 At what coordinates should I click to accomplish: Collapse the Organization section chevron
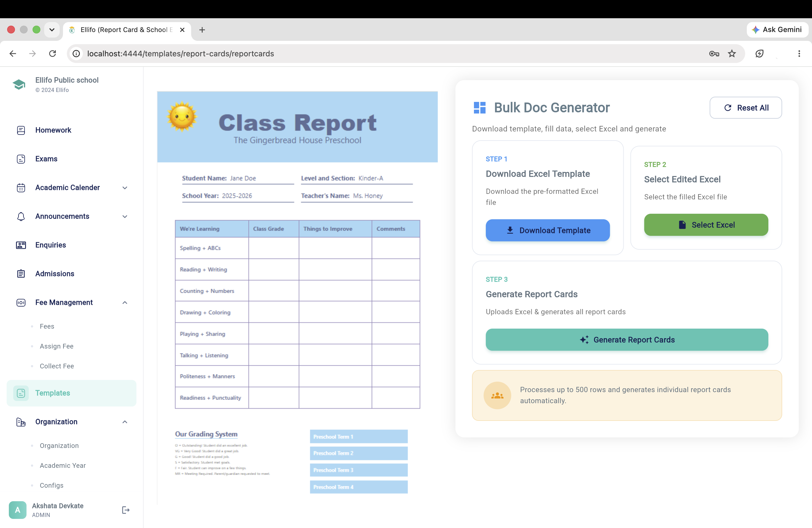click(125, 422)
